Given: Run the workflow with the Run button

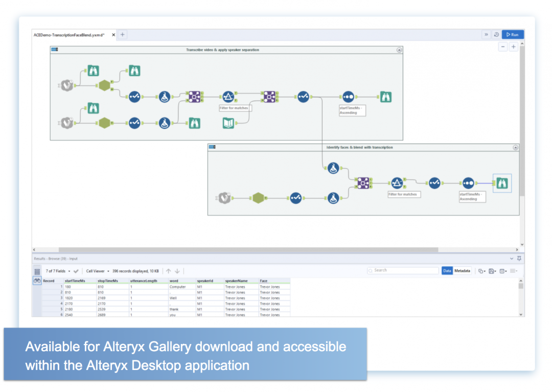Looking at the screenshot, I should tap(513, 34).
